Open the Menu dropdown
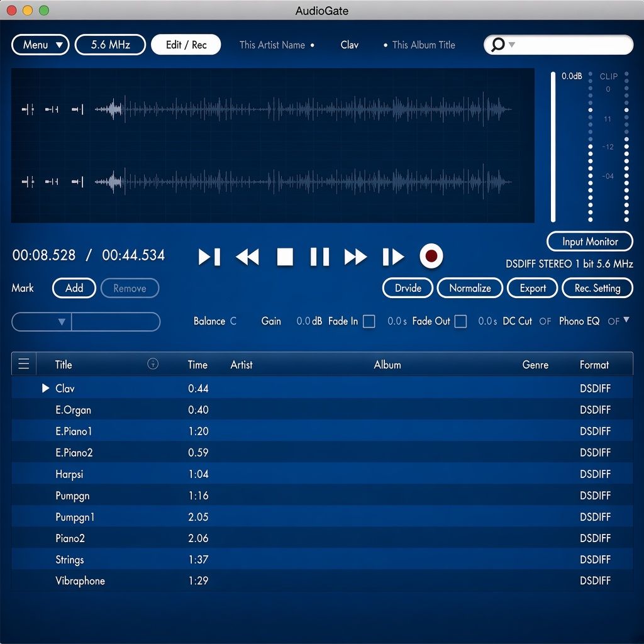 (40, 45)
